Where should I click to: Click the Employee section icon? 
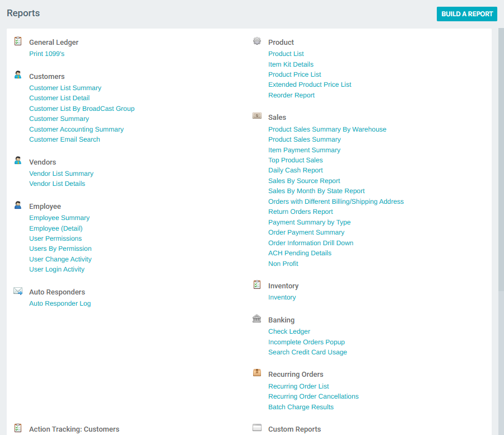click(x=17, y=204)
